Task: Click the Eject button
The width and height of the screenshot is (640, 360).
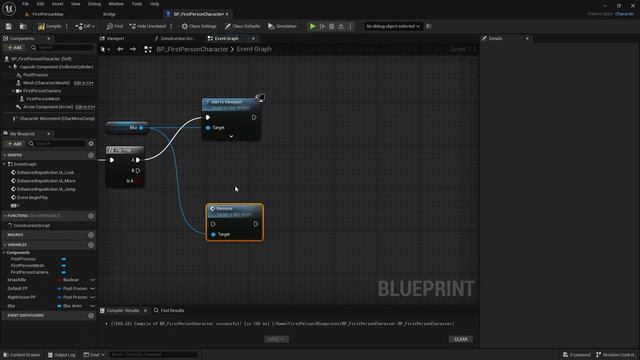Action: [x=341, y=26]
